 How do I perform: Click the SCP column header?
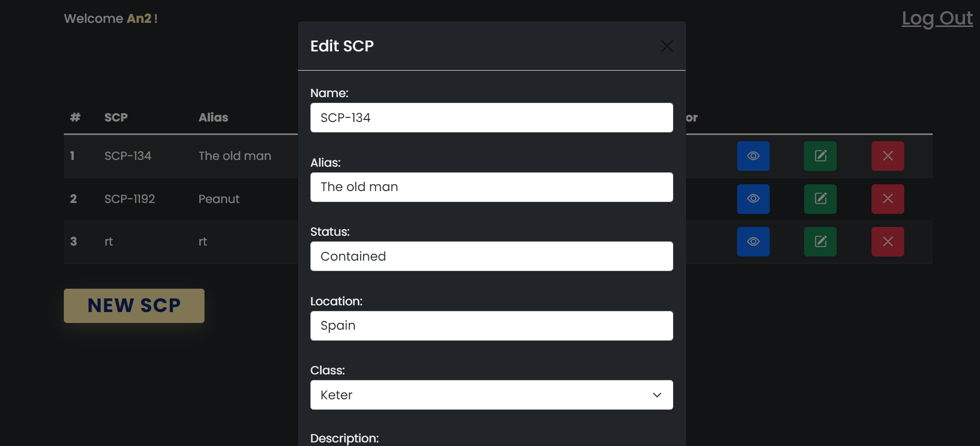116,117
